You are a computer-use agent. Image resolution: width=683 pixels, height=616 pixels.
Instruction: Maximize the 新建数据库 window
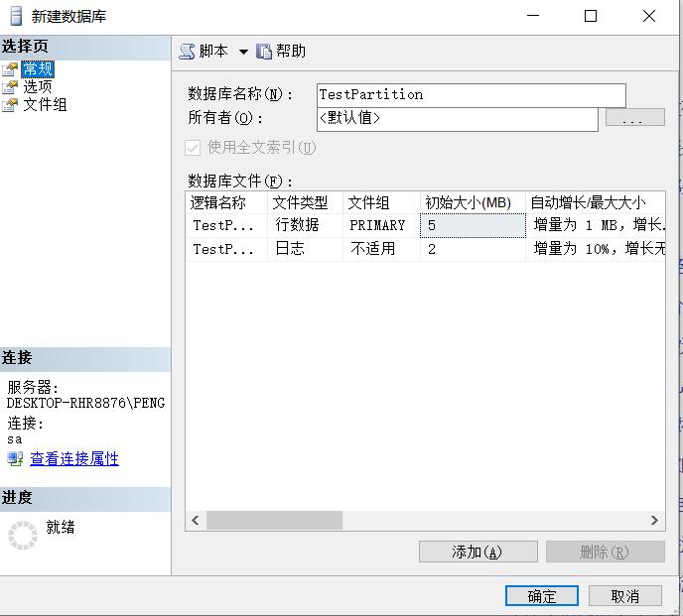(591, 16)
